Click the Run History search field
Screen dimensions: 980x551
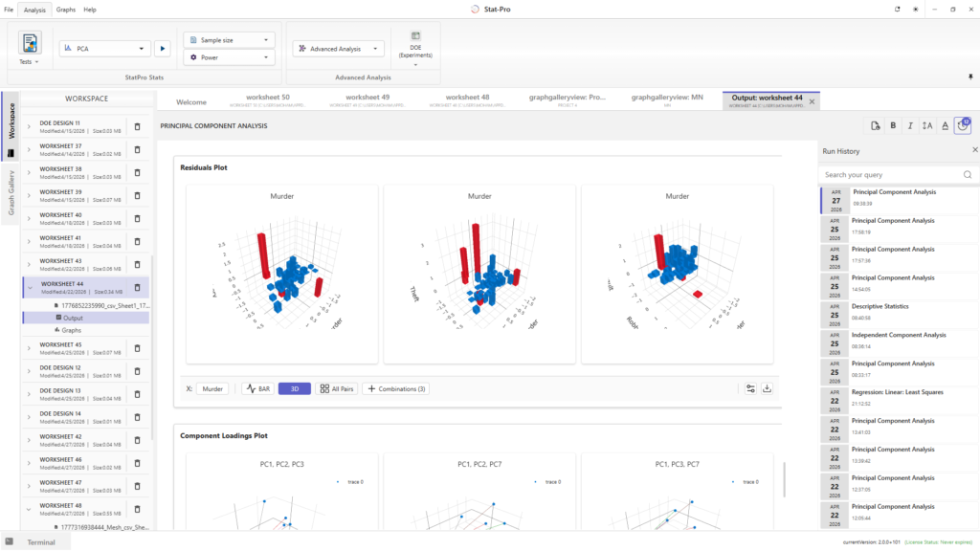point(893,175)
